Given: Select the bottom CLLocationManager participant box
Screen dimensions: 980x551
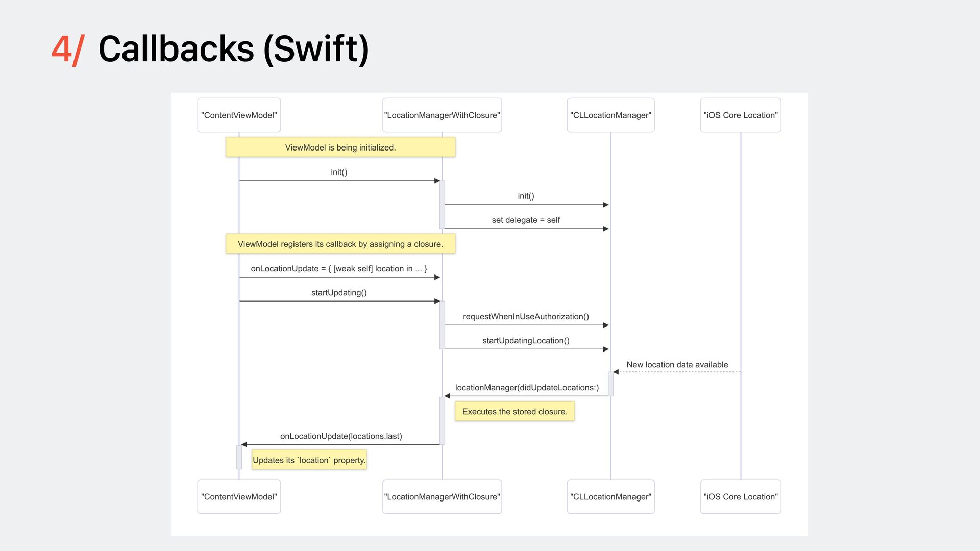Looking at the screenshot, I should point(610,496).
